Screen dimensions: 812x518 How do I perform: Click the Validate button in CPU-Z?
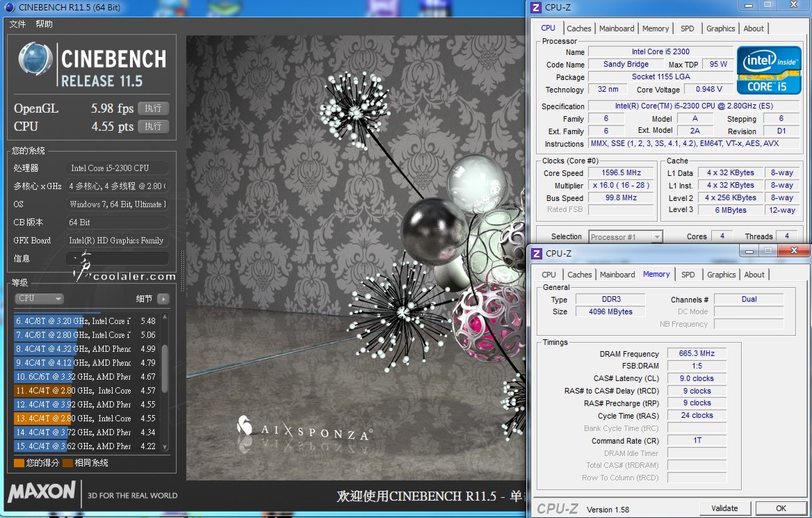click(725, 508)
